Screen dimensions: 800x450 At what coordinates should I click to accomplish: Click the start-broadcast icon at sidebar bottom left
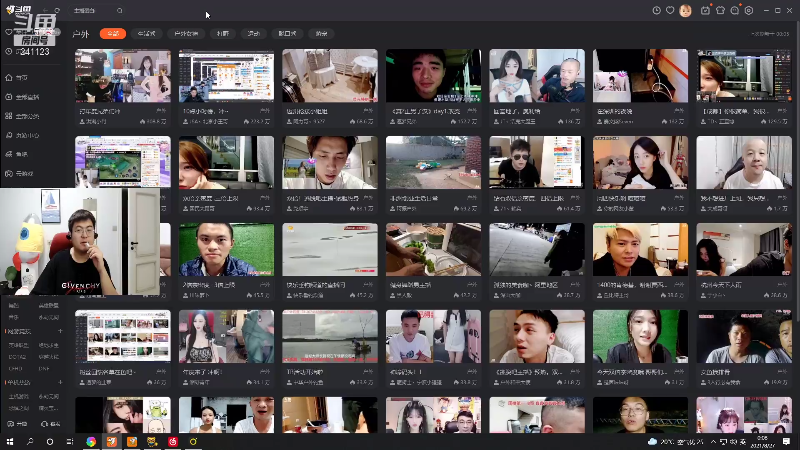coord(10,424)
